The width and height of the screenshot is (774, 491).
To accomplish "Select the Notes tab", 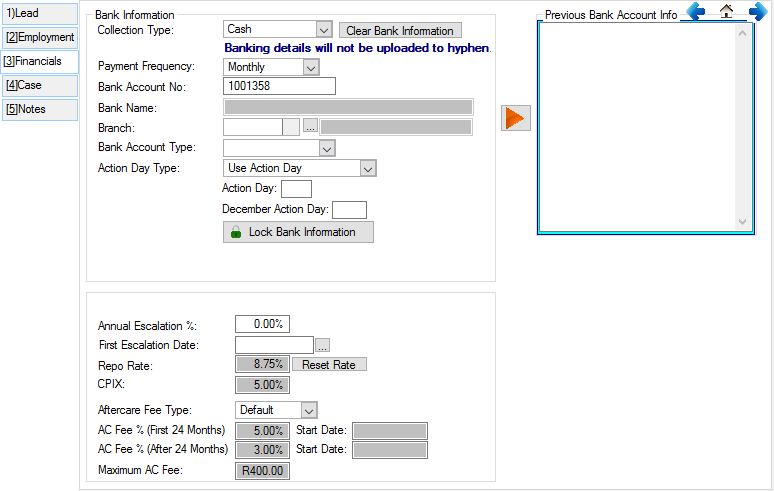I will (39, 110).
